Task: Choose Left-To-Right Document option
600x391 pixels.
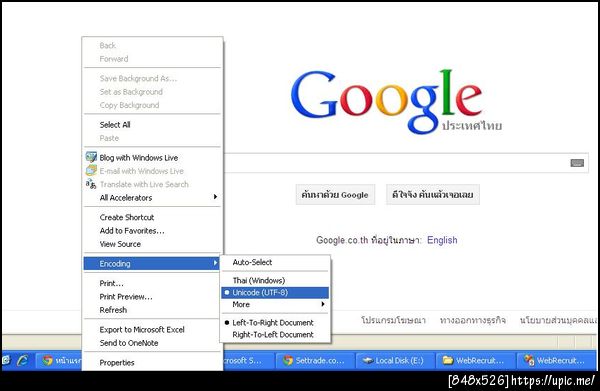Action: [275, 323]
